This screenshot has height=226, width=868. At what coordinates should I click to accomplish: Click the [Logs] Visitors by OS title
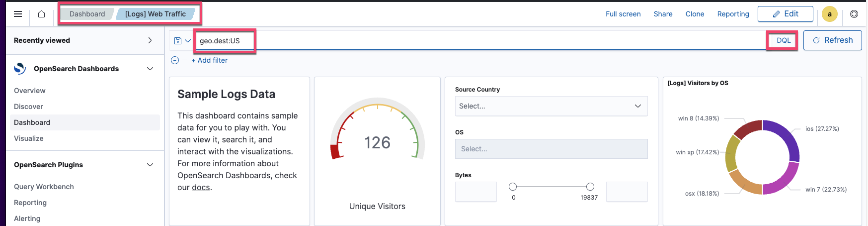point(698,83)
